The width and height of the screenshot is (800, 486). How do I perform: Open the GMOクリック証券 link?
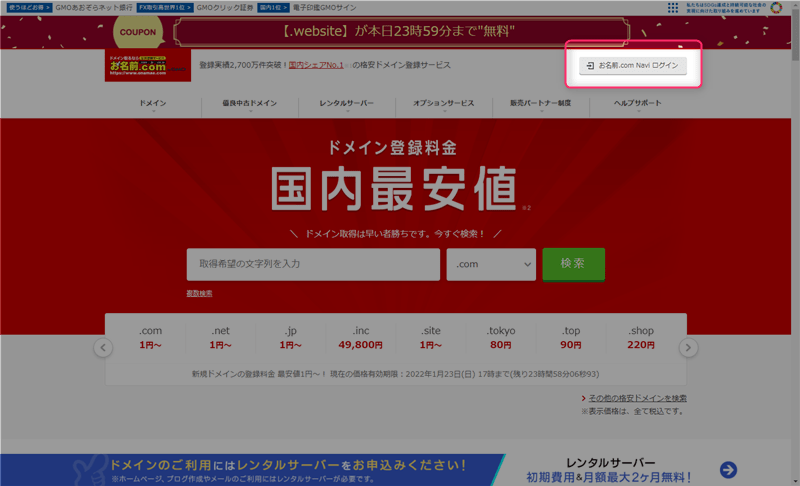click(224, 8)
